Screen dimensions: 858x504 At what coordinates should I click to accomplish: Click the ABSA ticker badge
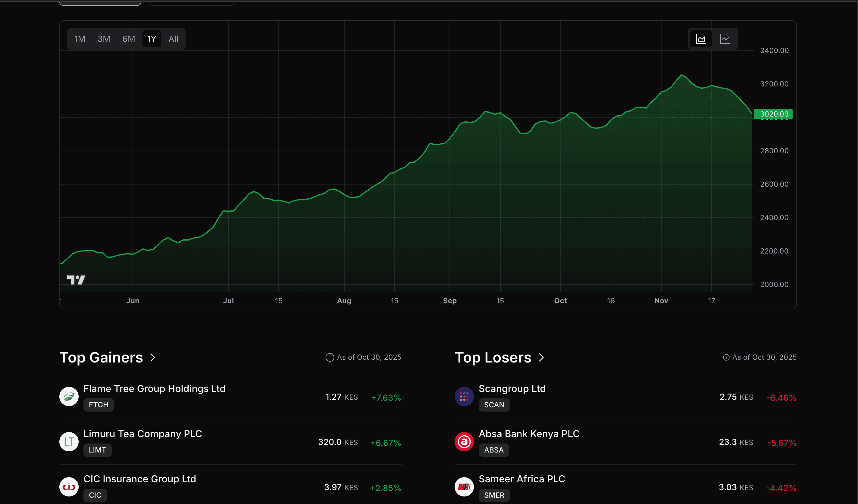[x=494, y=450]
